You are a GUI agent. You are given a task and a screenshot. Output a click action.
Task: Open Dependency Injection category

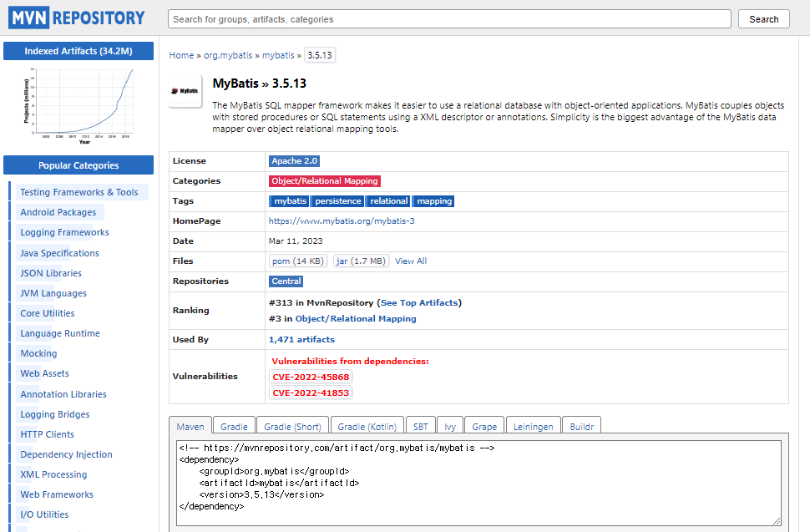(x=66, y=454)
